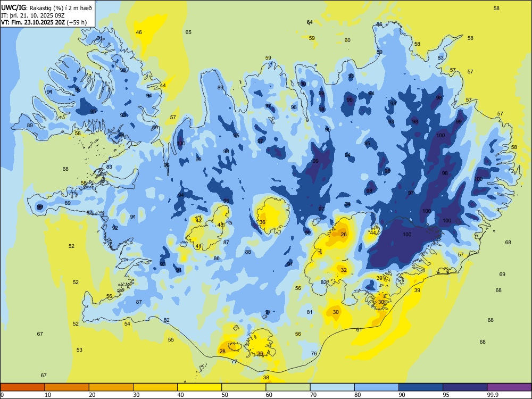
Task: Click the pale blue 70–80 legend swatch
Action: [332, 387]
